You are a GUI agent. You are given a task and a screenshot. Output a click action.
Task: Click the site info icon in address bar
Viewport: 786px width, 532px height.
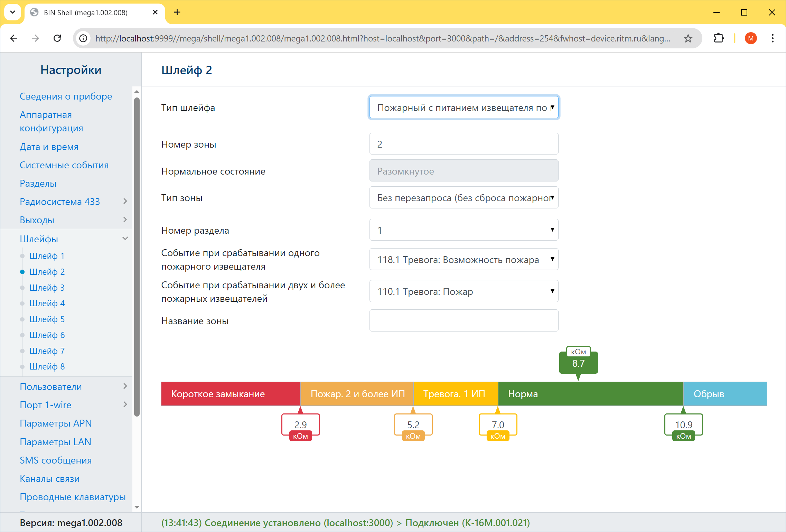[83, 38]
